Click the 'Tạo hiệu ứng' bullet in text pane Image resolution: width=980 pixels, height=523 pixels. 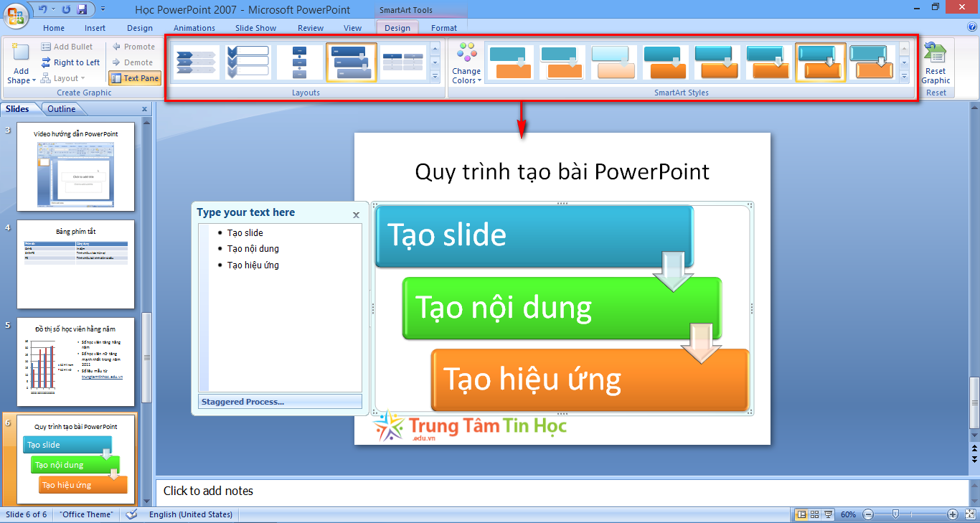(x=253, y=265)
